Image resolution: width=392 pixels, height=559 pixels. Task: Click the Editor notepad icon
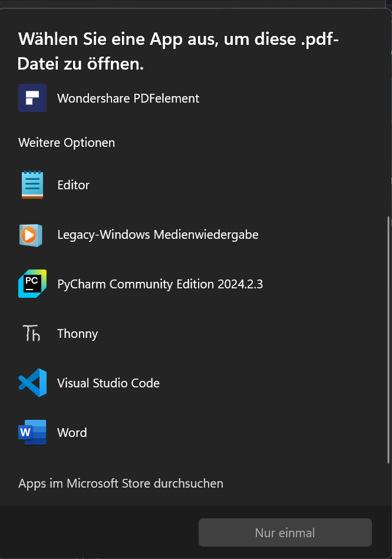pos(32,185)
